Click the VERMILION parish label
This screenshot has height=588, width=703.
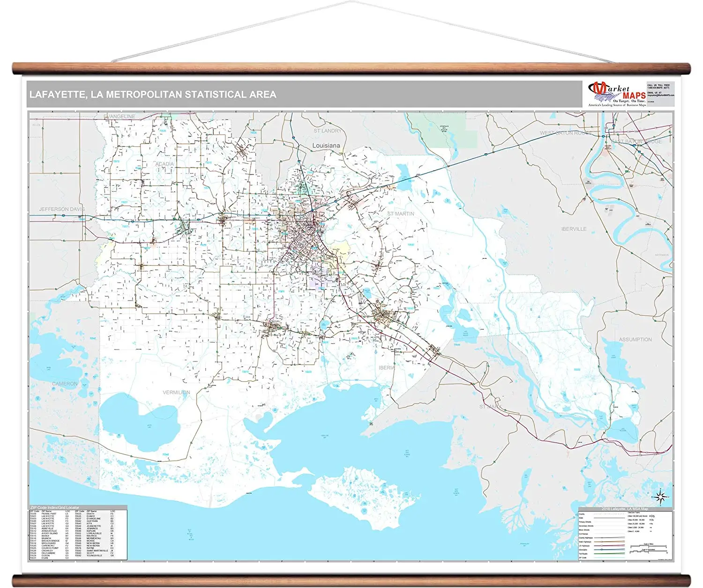click(176, 392)
